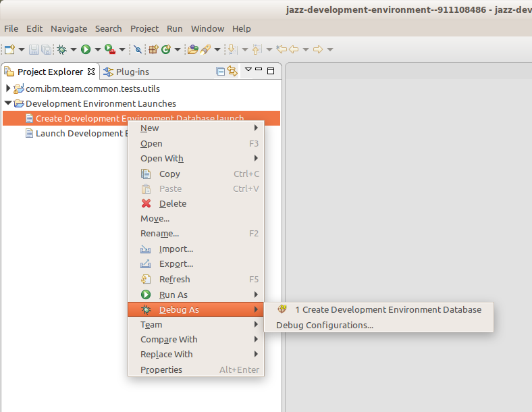Toggle Skip All Breakpoints icon
The width and height of the screenshot is (532, 412).
pyautogui.click(x=138, y=49)
